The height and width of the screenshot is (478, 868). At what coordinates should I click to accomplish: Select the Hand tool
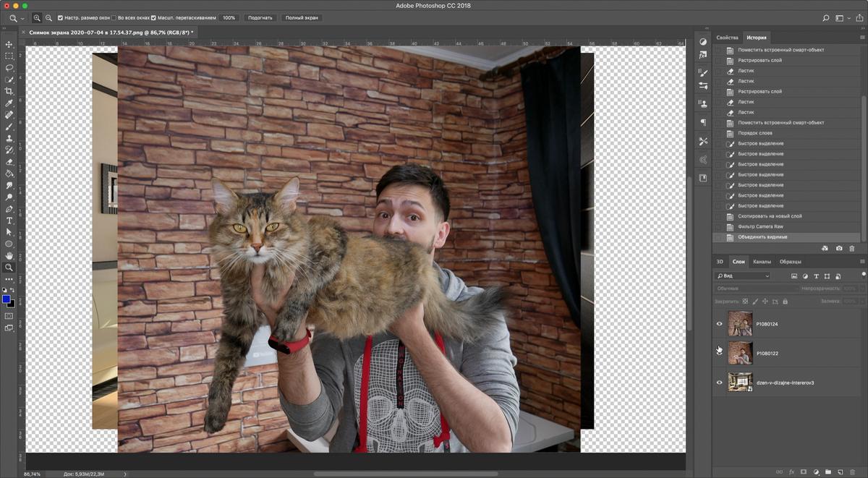[9, 255]
